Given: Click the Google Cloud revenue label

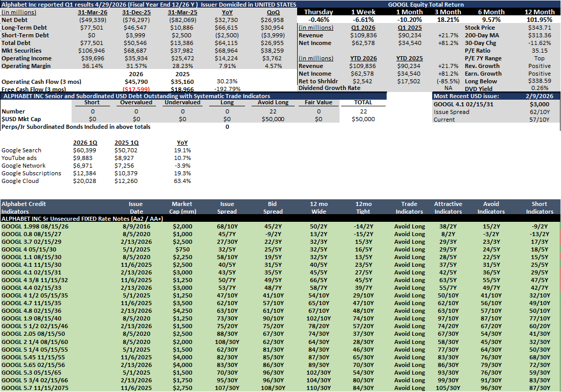Looking at the screenshot, I should [x=20, y=181].
